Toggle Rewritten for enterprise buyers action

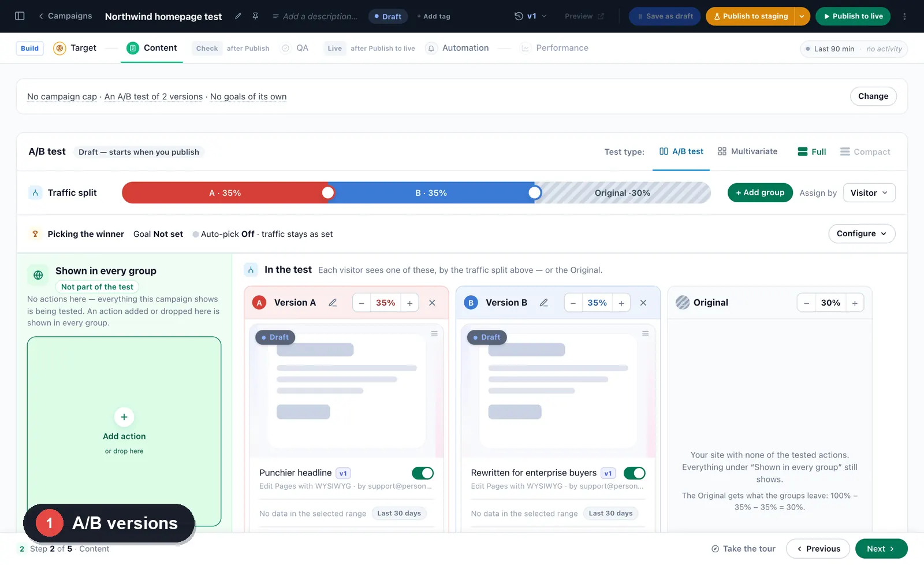634,473
